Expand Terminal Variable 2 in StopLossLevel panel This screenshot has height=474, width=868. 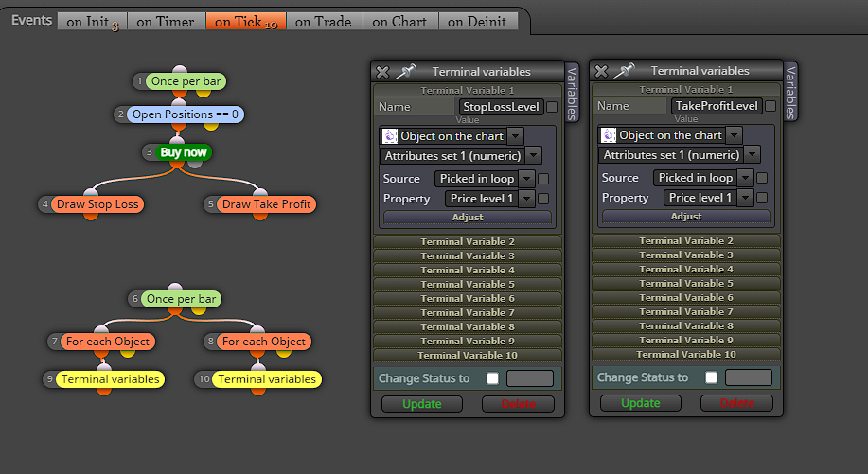tap(468, 241)
